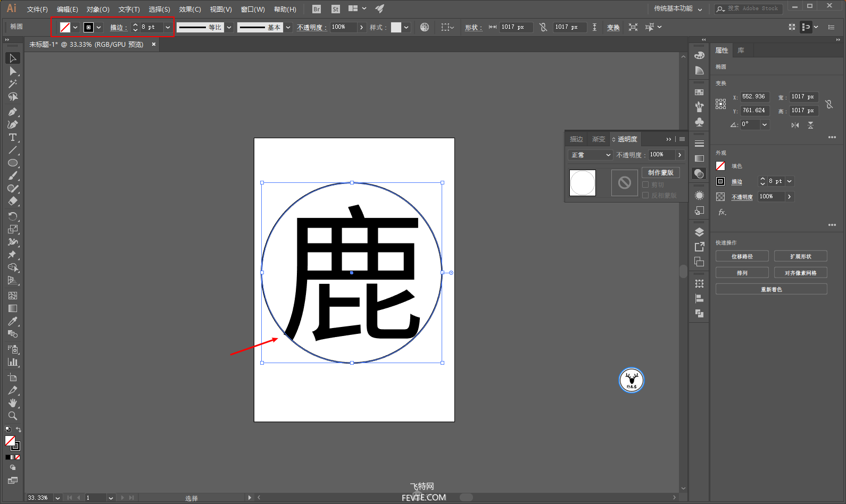The width and height of the screenshot is (846, 504).
Task: Open the variable width profile dropdown
Action: (x=229, y=27)
